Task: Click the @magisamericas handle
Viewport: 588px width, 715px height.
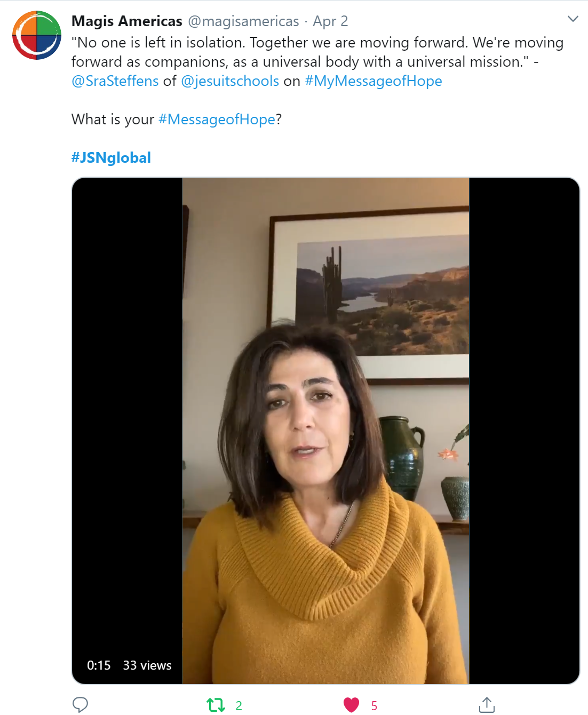Action: click(x=243, y=21)
